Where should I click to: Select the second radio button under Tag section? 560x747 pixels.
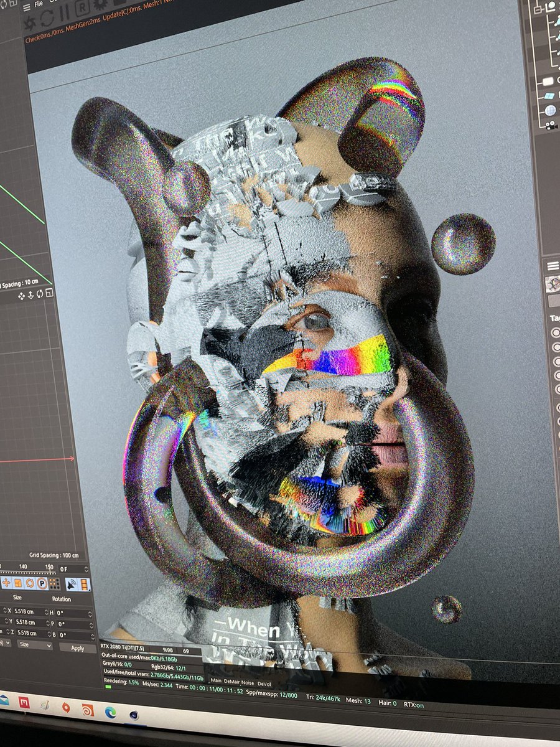[558, 347]
